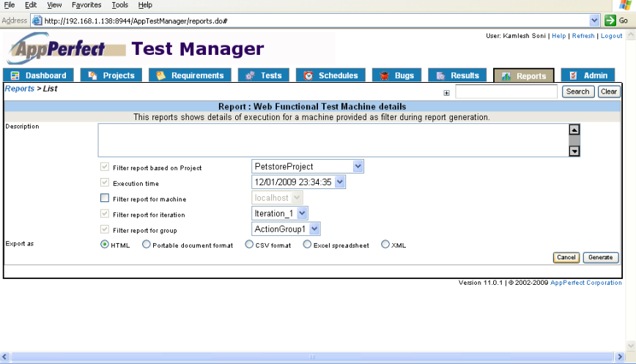Enable Filter report for machine checkbox
This screenshot has width=636, height=364.
pyautogui.click(x=105, y=198)
